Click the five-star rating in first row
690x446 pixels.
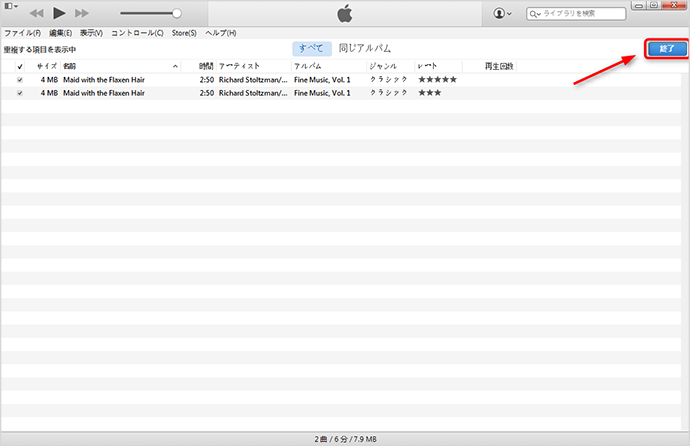437,80
